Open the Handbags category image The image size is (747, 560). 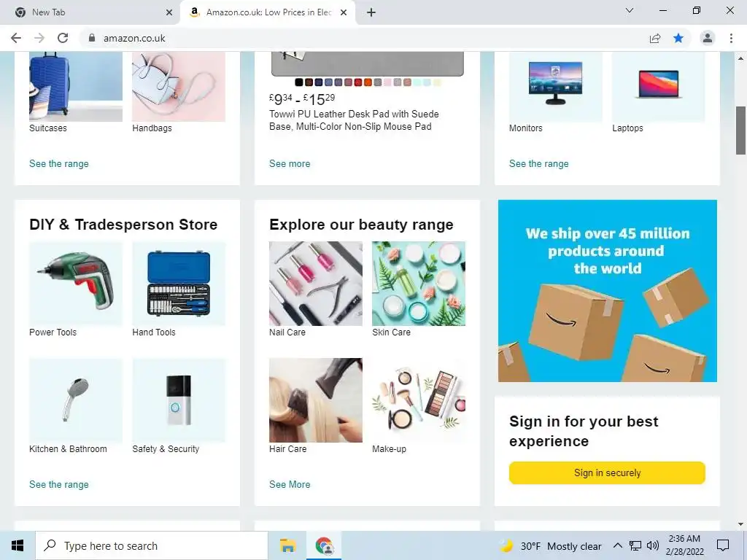click(x=179, y=86)
